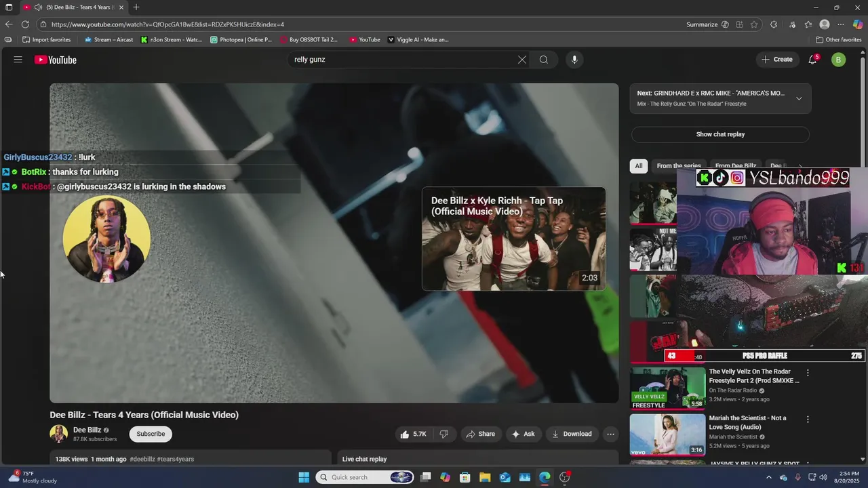Select the 'All' filter chip
Screen dimensions: 868x488
click(x=638, y=166)
